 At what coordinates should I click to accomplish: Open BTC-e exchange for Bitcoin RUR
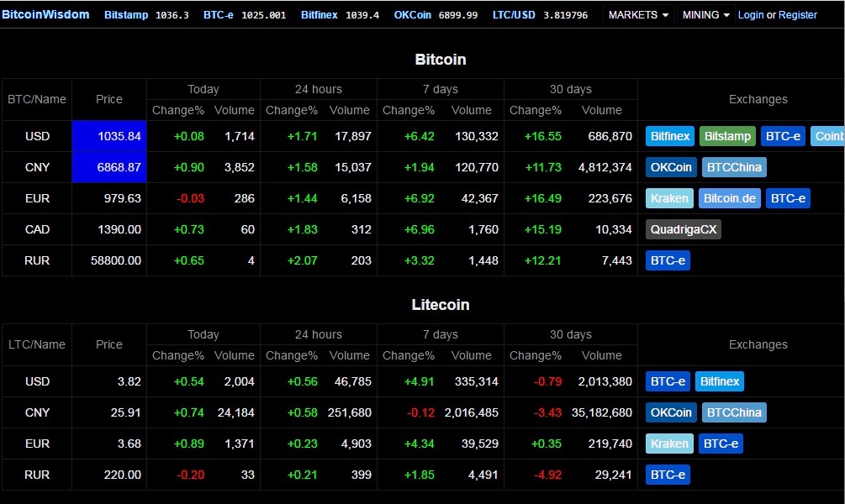(x=668, y=260)
